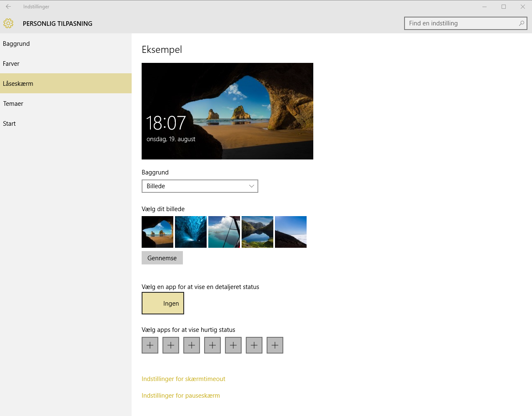This screenshot has height=416, width=532.
Task: Click the Find en indstilling search field
Action: point(466,23)
